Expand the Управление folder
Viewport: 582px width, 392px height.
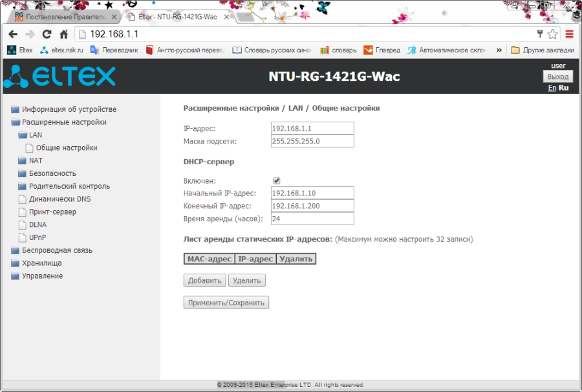(37, 276)
